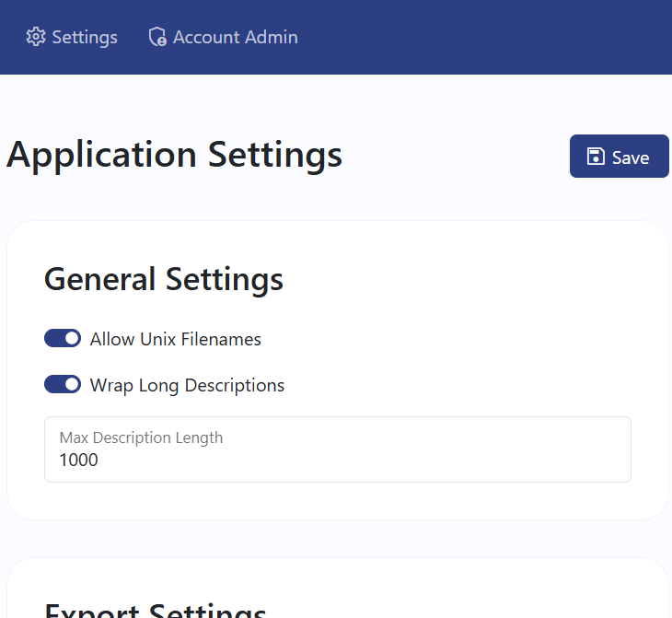Click the Export Settings section heading
This screenshot has height=618, width=672.
click(x=155, y=610)
